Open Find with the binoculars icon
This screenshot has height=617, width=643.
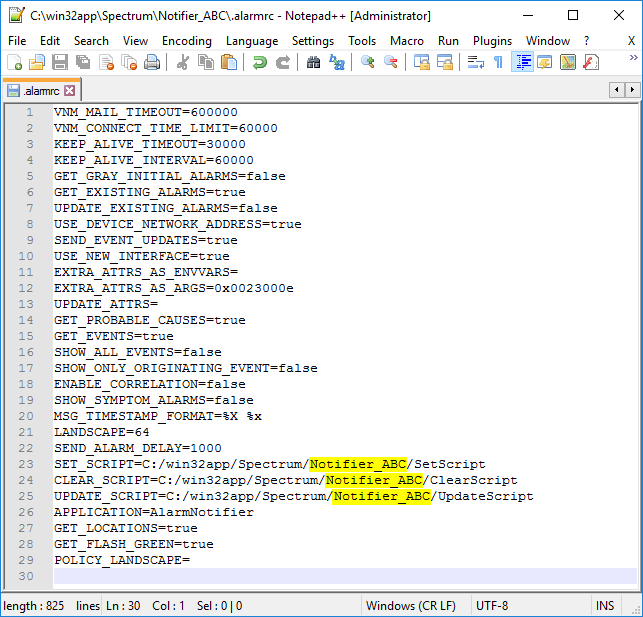pos(314,62)
